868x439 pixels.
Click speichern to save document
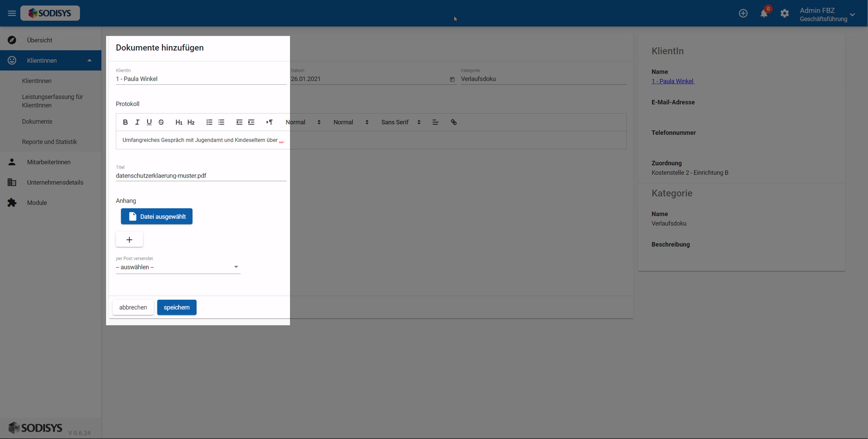(177, 307)
